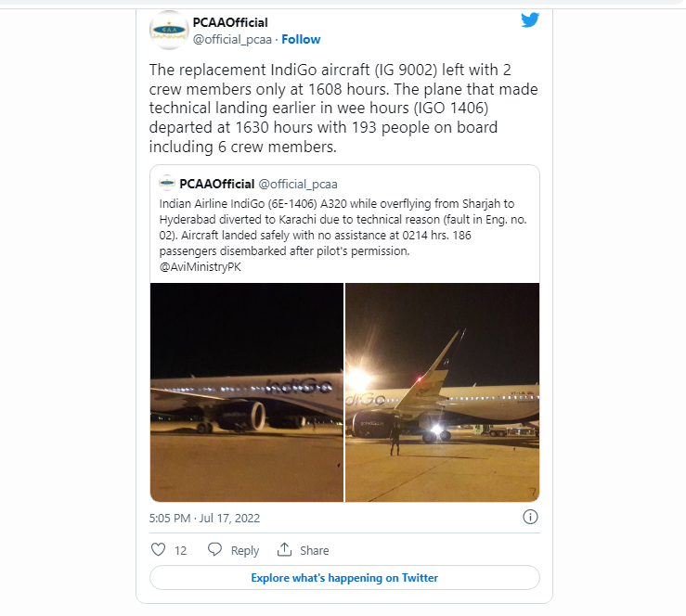Follow the PCAAOfficial account
Screen dimensions: 686x616
[x=301, y=39]
